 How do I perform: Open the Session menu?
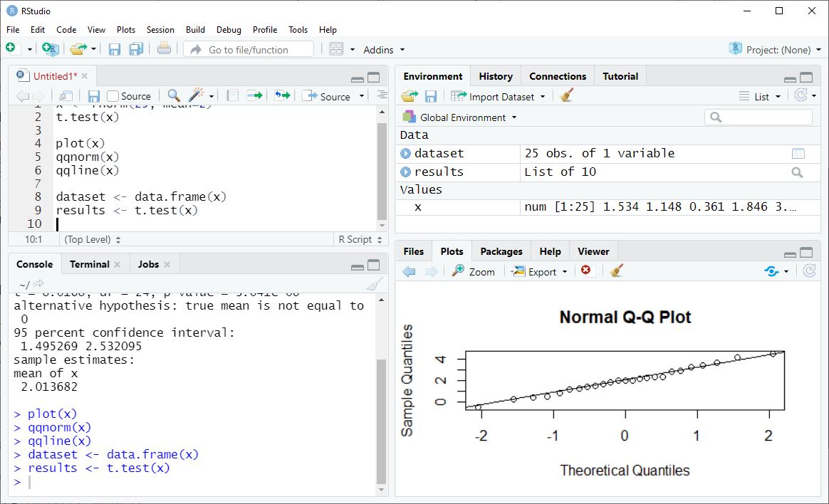click(160, 30)
